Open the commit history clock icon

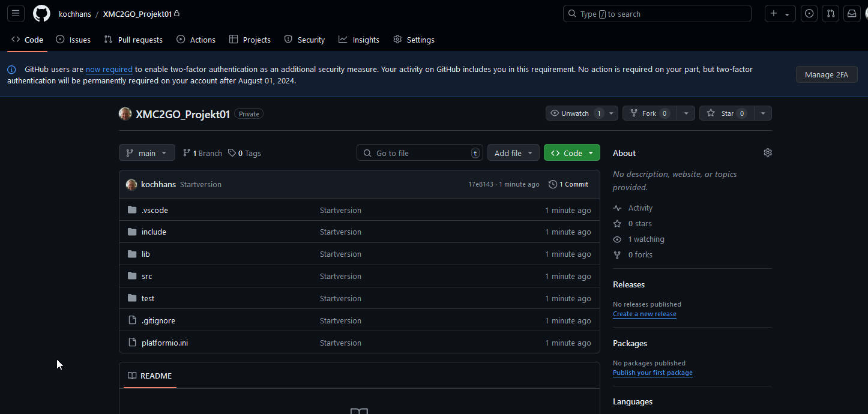pyautogui.click(x=553, y=184)
